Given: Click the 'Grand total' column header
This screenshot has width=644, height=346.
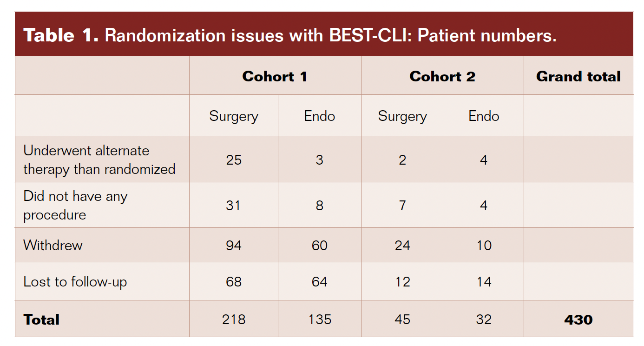Looking at the screenshot, I should [x=578, y=77].
